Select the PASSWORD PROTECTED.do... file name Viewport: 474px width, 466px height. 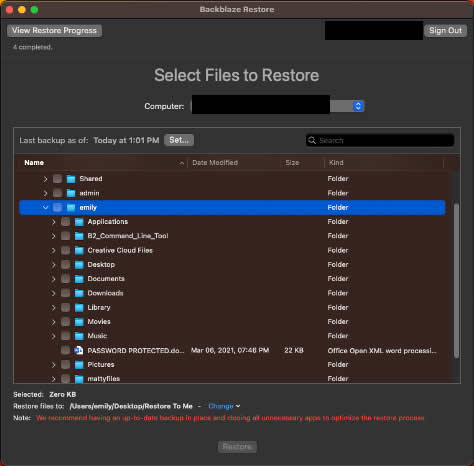[136, 350]
